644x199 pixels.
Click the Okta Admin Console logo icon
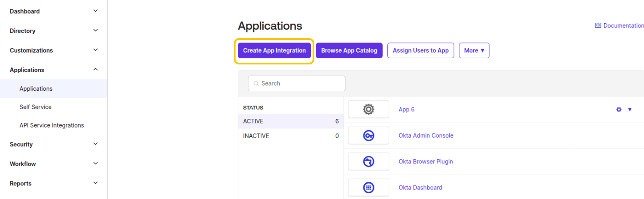click(369, 135)
